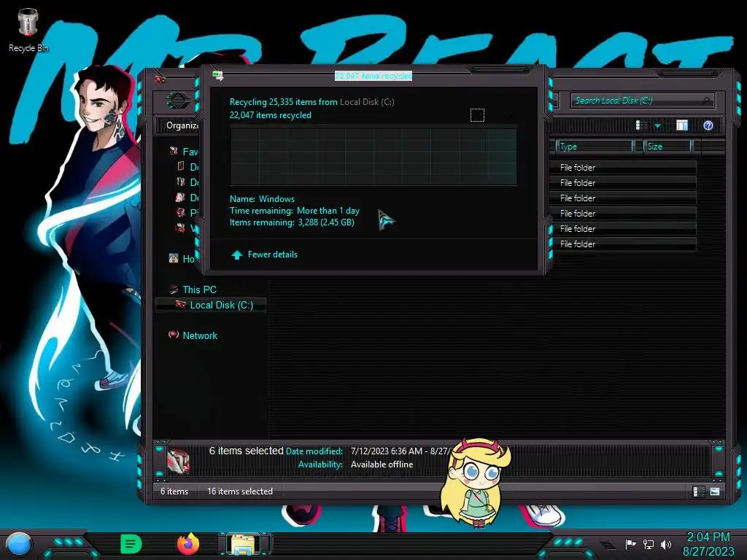
Task: Click the Local Disk (C:) drive icon
Action: 181,305
